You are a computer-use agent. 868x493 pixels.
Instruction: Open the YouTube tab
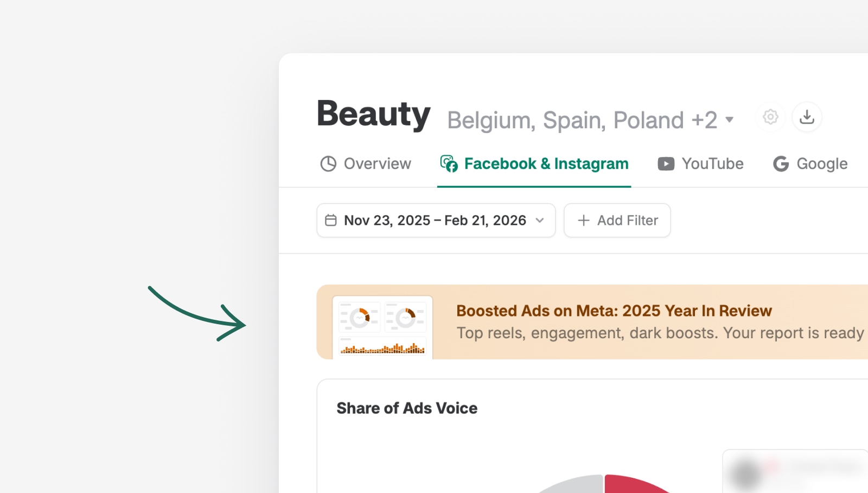click(700, 163)
